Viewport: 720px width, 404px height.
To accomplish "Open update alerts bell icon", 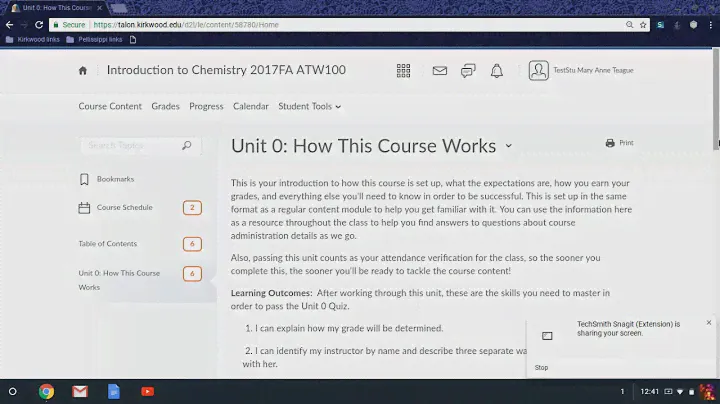I will point(497,71).
